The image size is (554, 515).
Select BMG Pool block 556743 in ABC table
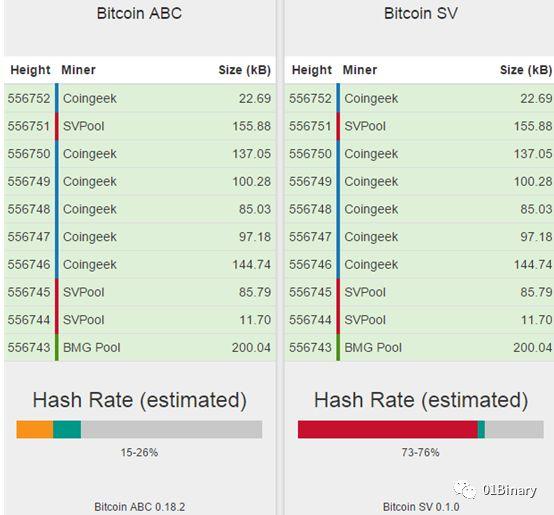[140, 348]
